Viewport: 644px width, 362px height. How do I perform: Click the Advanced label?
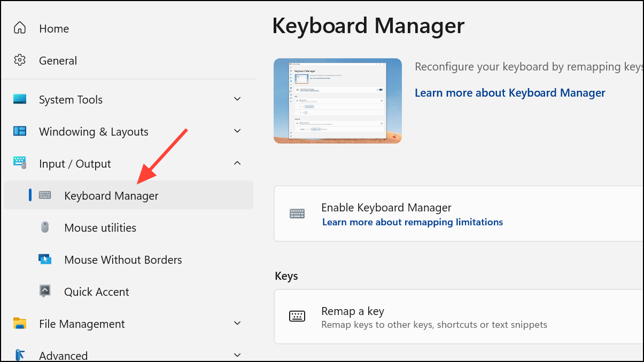coord(63,356)
